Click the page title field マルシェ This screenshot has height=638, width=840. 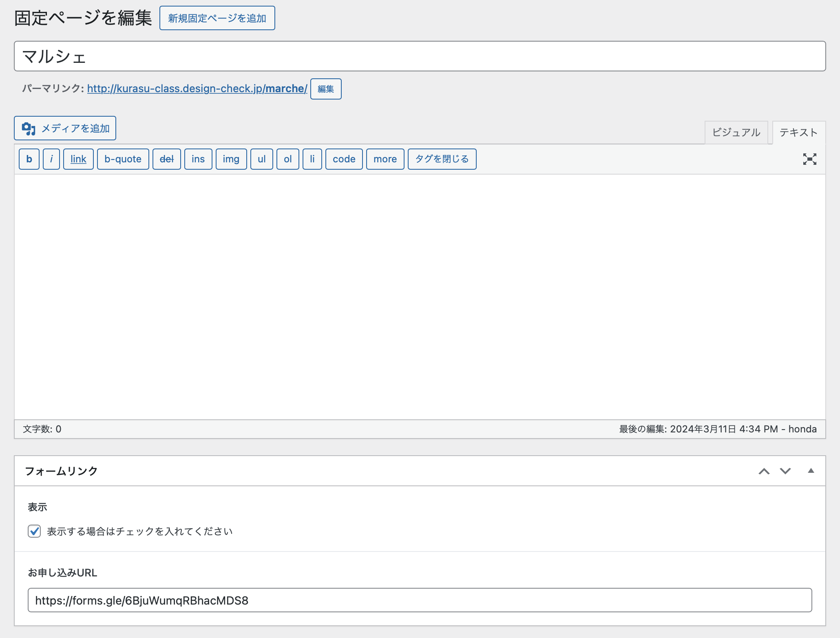420,56
